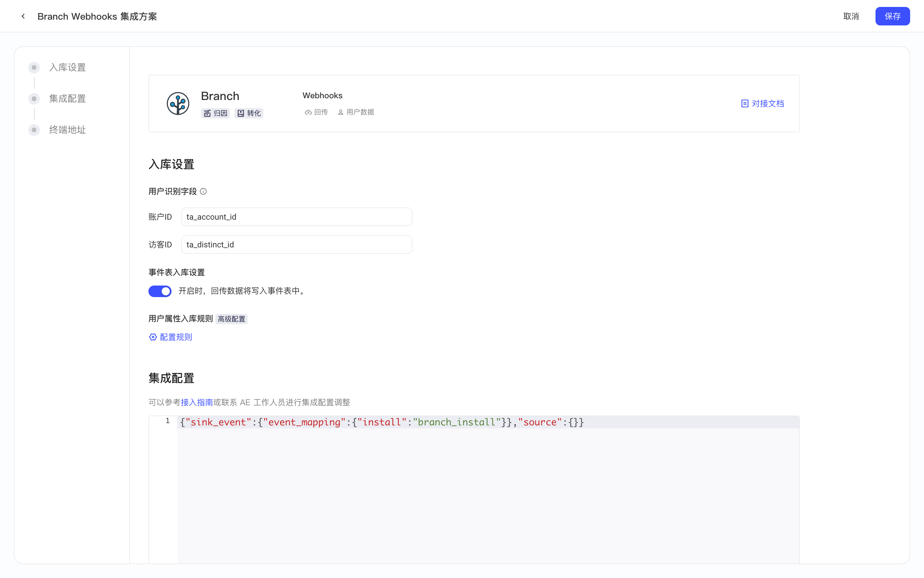This screenshot has width=924, height=578.
Task: Click the 用户属性入库规则 label
Action: pos(180,318)
